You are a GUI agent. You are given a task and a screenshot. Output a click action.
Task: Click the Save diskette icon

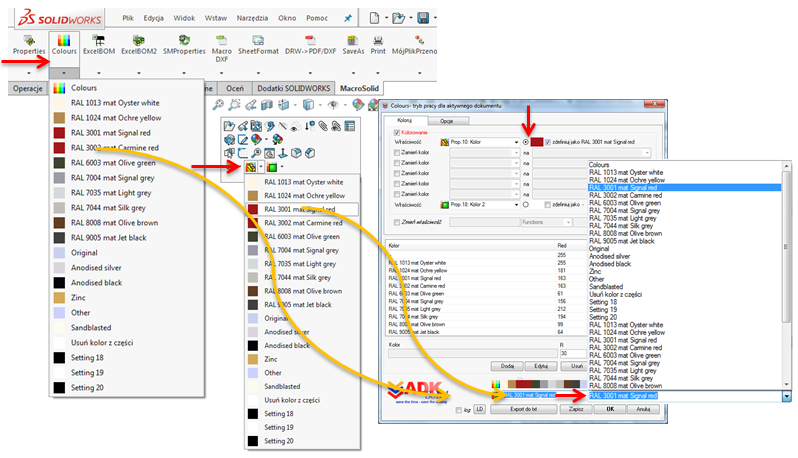point(422,18)
